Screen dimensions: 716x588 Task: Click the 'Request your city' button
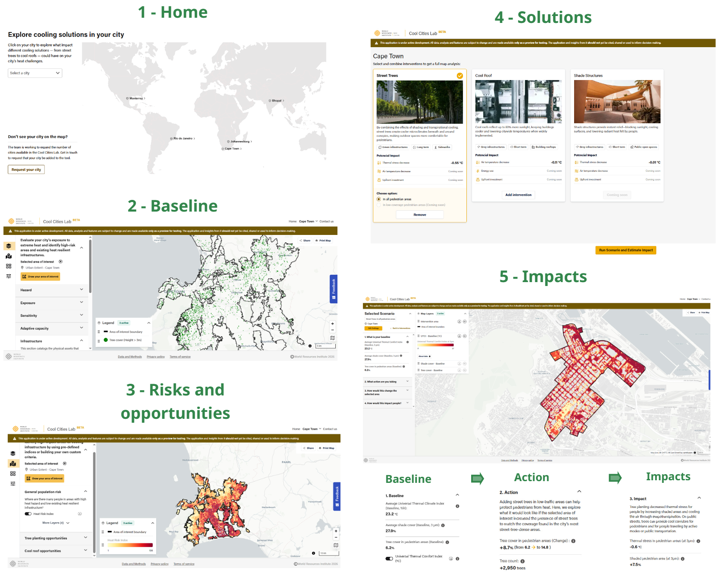[x=26, y=170]
